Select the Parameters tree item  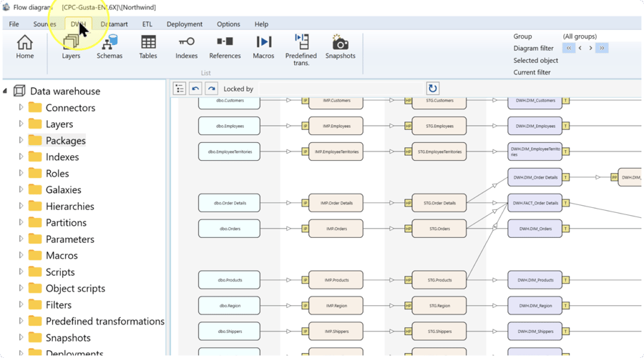[70, 239]
